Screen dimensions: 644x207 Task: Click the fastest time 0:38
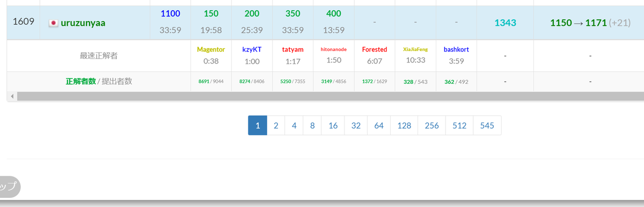pos(211,61)
